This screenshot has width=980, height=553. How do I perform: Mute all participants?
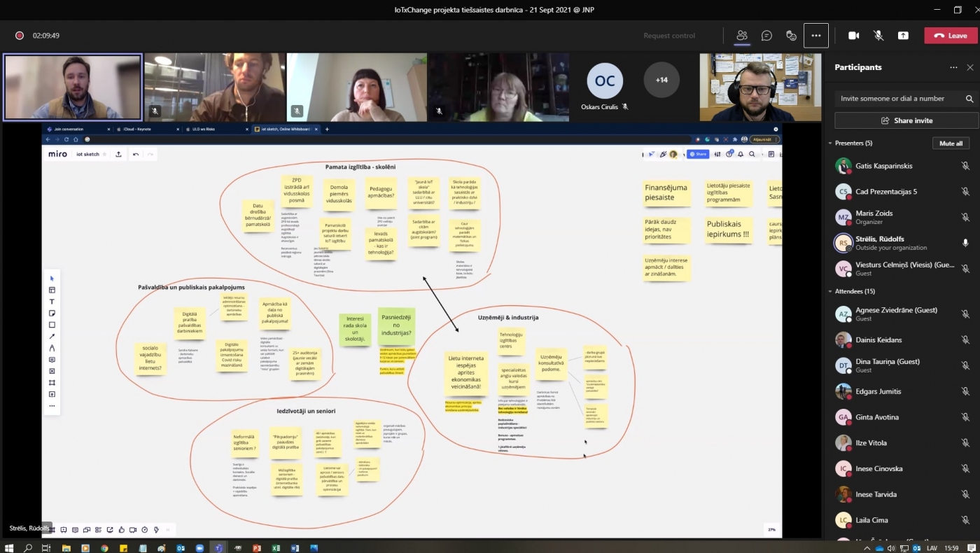(951, 143)
